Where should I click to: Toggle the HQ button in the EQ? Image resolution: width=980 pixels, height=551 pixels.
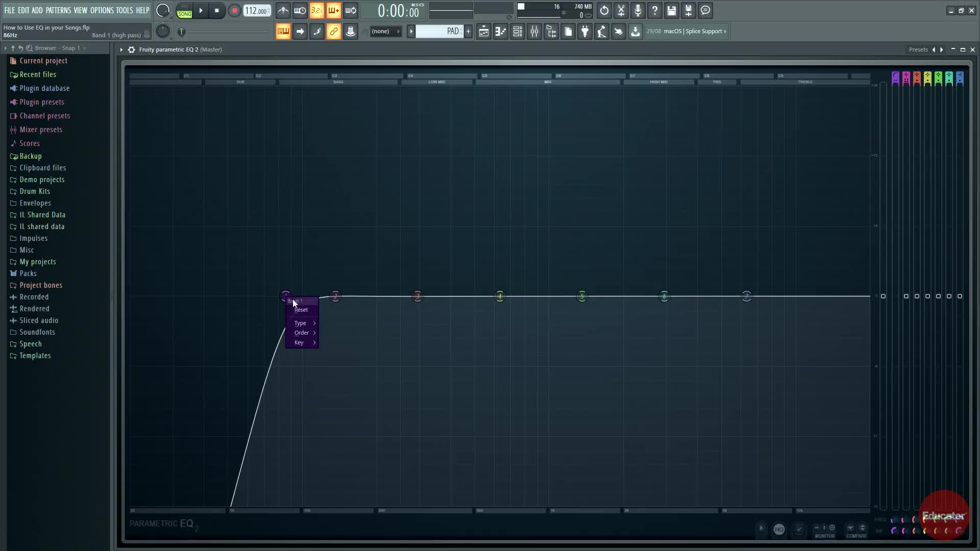(x=779, y=530)
